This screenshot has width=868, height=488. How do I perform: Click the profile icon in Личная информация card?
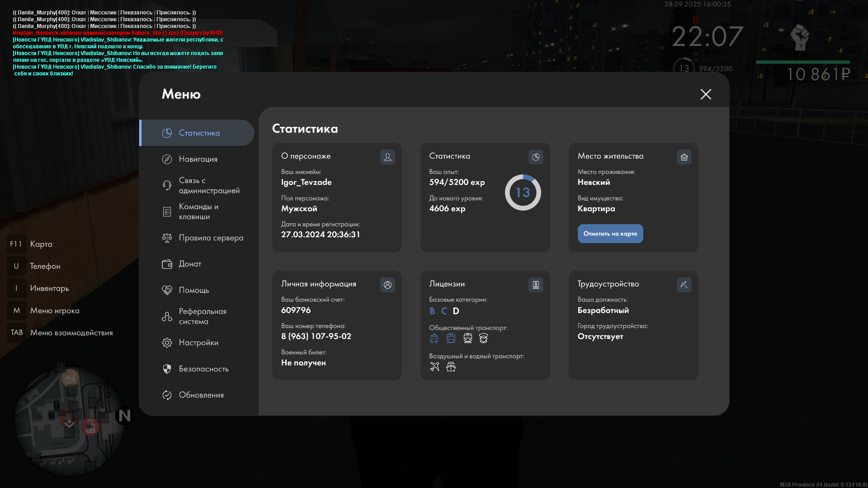[x=387, y=285]
